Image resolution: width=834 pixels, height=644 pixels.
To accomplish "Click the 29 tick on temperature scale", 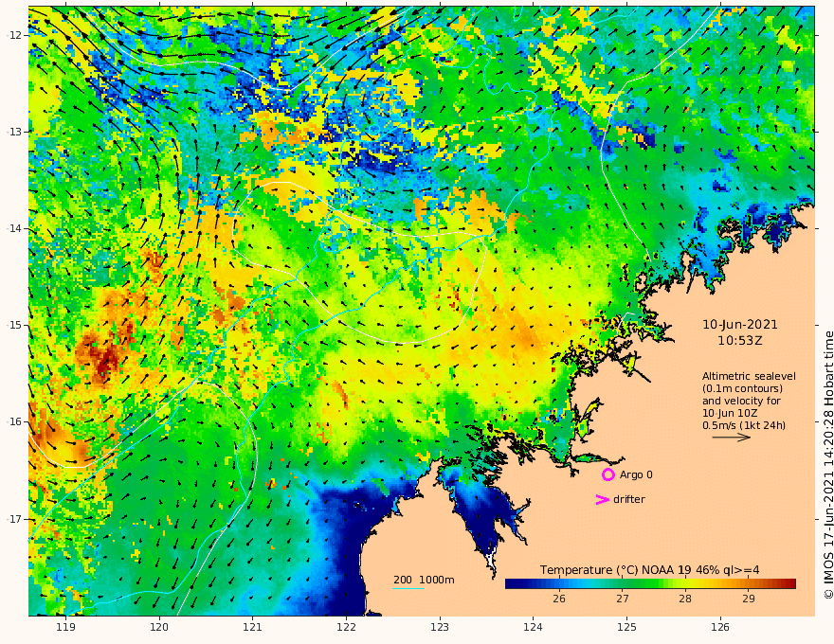I will (749, 599).
